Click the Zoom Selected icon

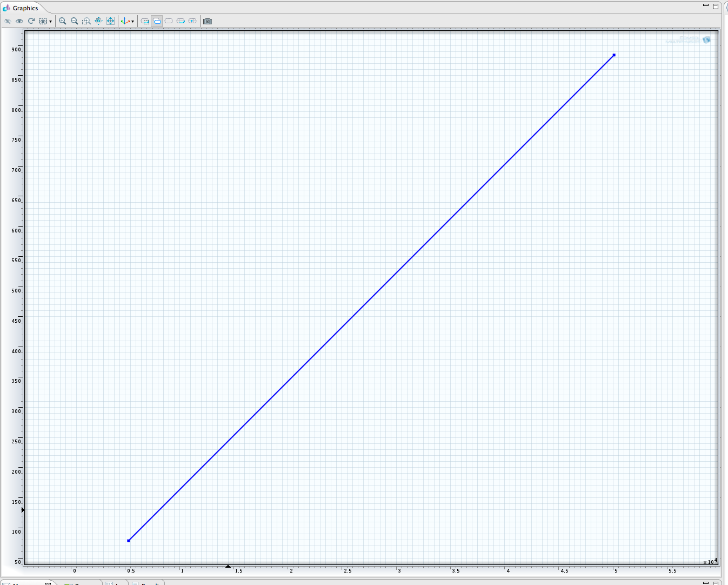click(98, 21)
